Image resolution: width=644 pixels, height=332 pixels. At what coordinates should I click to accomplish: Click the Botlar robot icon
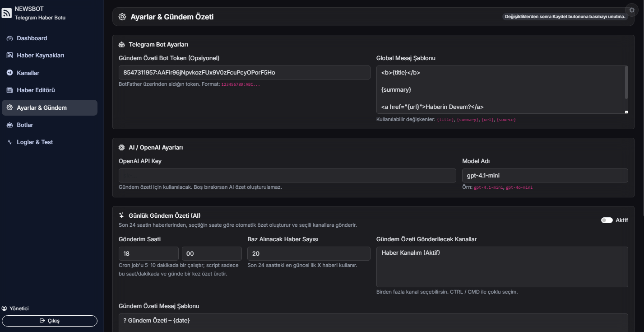click(9, 125)
